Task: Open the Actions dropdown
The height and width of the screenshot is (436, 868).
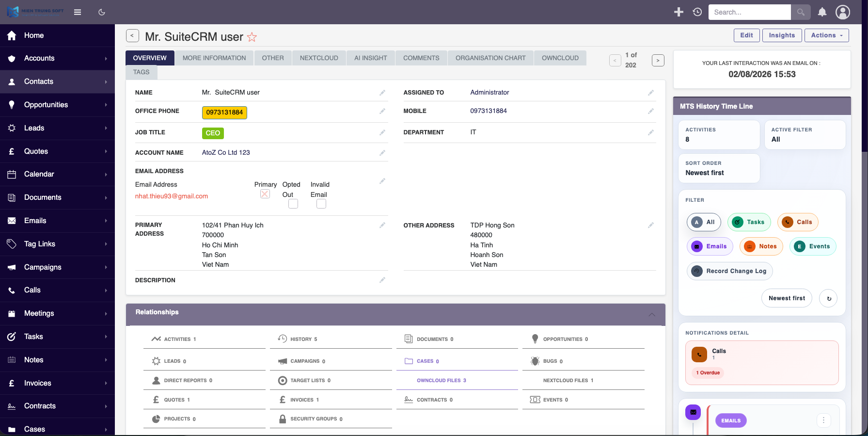Action: pos(827,35)
